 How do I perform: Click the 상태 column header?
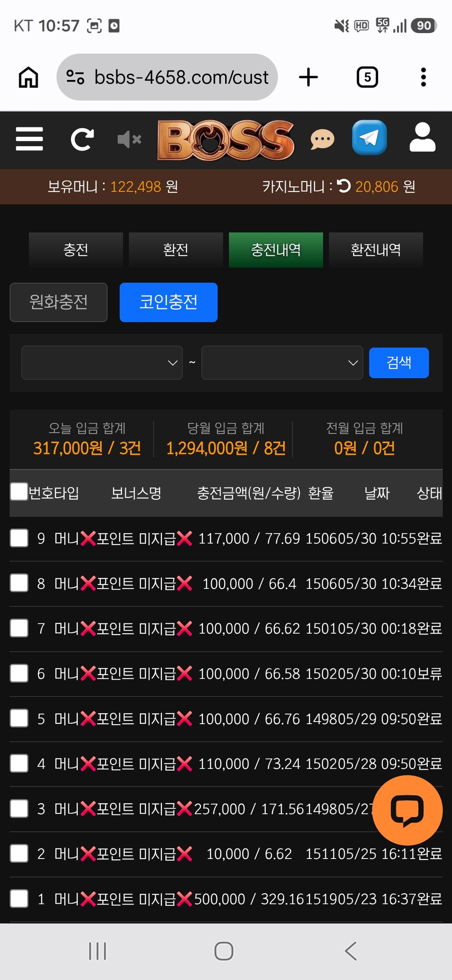coord(429,493)
